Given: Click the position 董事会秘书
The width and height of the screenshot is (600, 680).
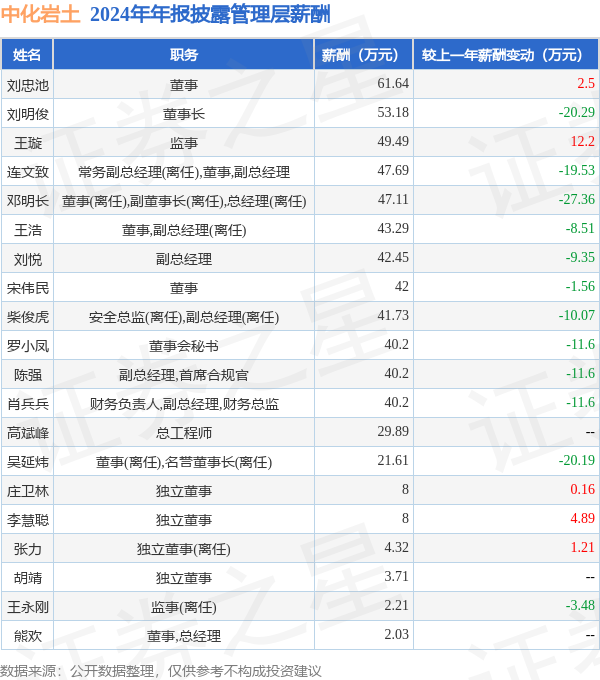Looking at the screenshot, I should 184,347.
